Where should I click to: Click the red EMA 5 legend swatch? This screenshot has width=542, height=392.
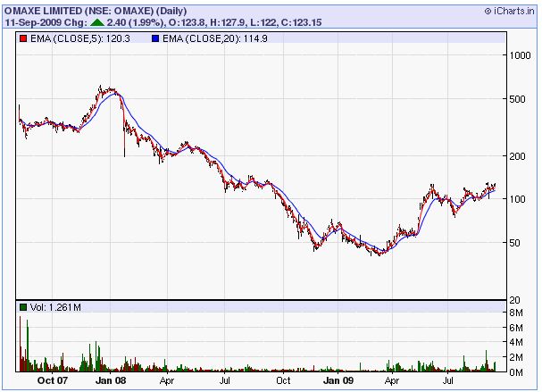[x=23, y=38]
